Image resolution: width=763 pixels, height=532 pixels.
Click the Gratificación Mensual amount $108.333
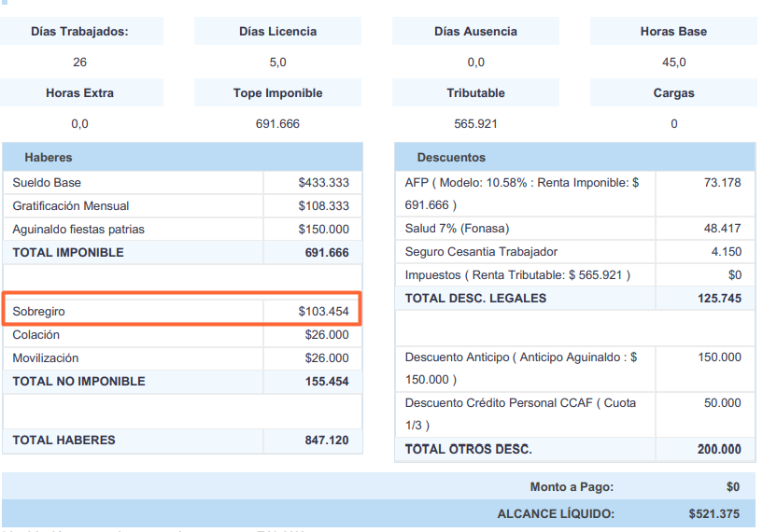(x=323, y=205)
